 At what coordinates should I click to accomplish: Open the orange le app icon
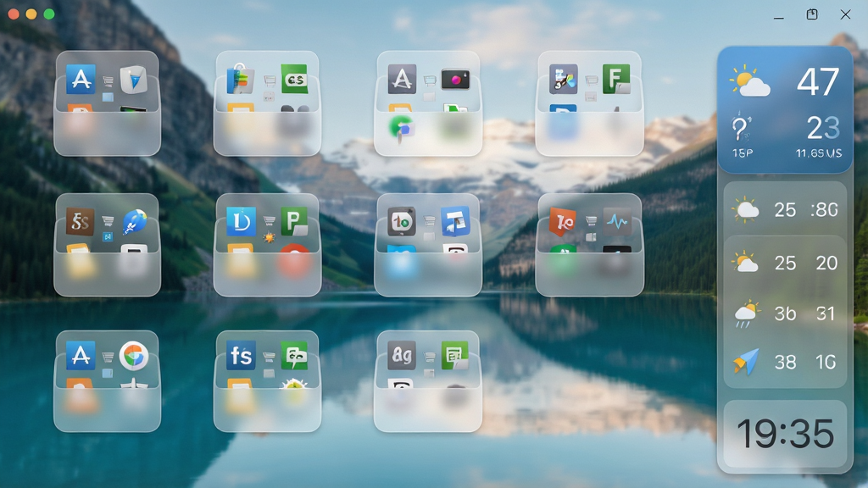pyautogui.click(x=563, y=221)
